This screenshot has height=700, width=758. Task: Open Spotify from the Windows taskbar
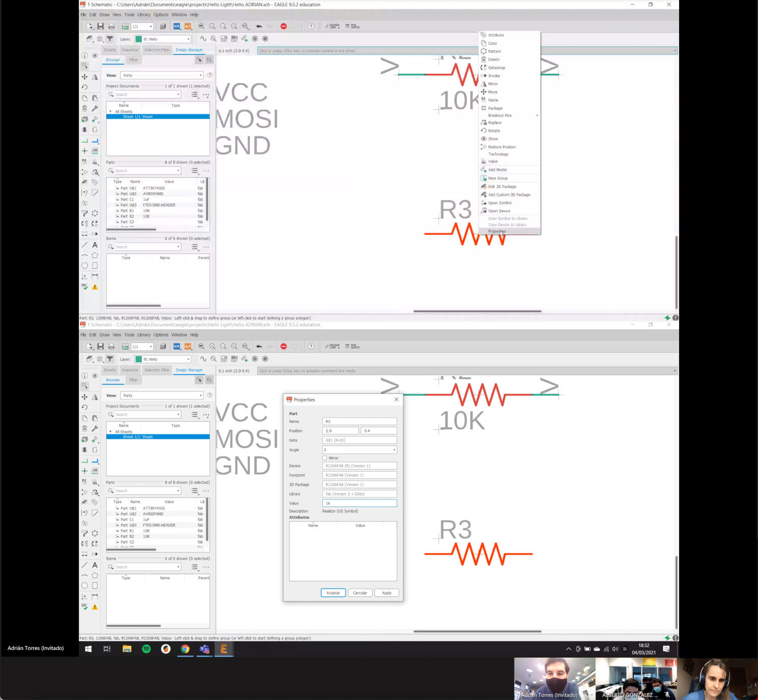tap(147, 649)
